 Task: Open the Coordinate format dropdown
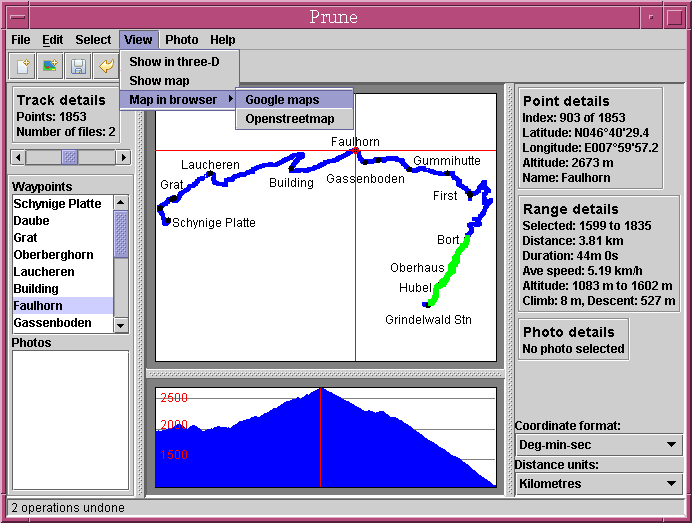click(x=599, y=445)
